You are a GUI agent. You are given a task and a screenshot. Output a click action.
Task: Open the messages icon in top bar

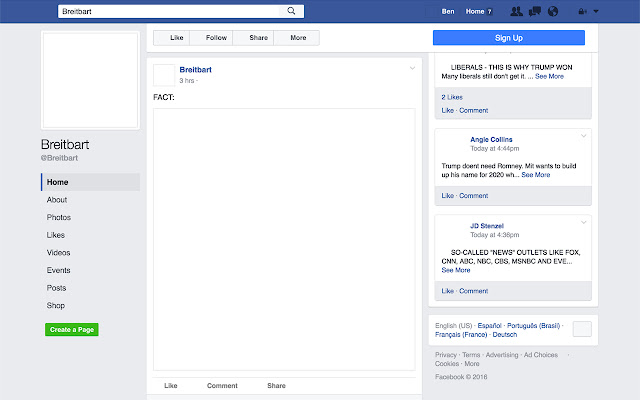535,12
